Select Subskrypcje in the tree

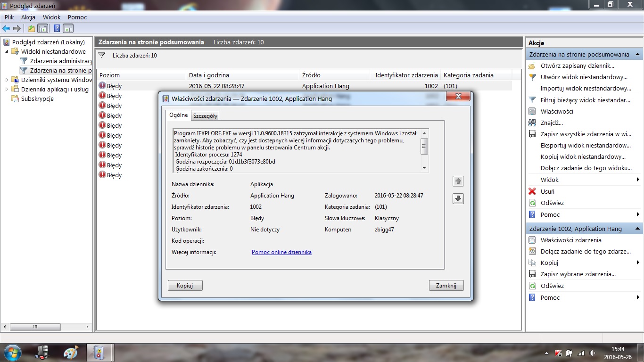click(x=37, y=99)
